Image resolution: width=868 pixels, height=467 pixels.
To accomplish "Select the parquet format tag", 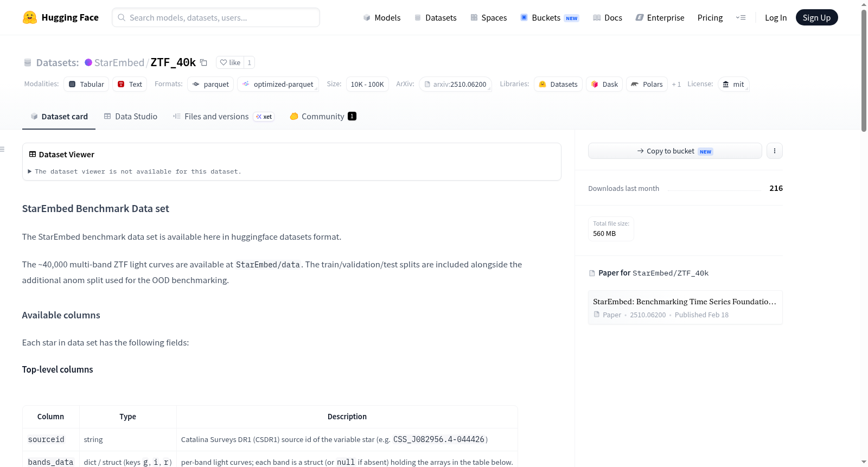I will click(210, 84).
